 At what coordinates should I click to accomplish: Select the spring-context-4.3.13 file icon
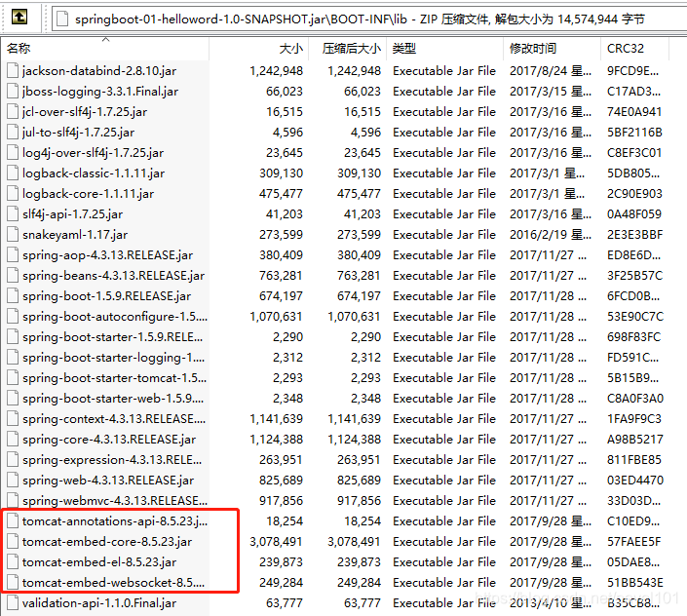pos(13,419)
